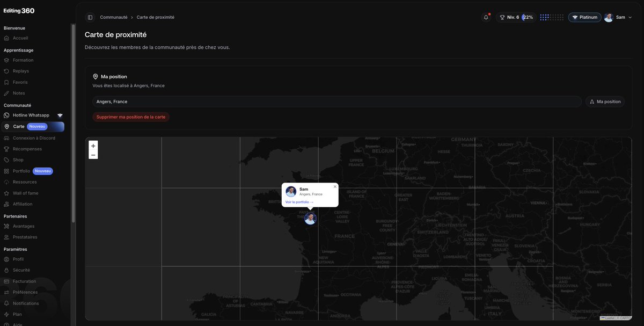
Task: Click the Prestataires icon
Action: 6,237
